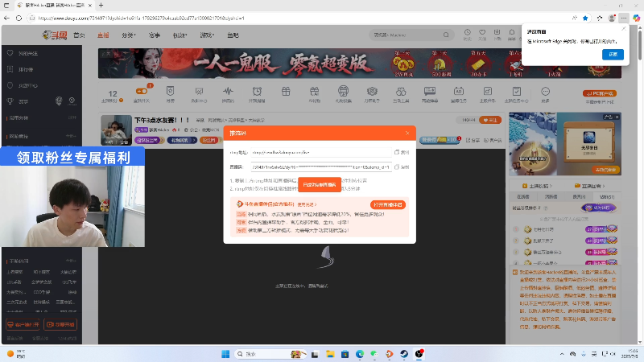The width and height of the screenshot is (644, 362).
Task: Expand the 分类 category dropdown in header
Action: pos(129,35)
